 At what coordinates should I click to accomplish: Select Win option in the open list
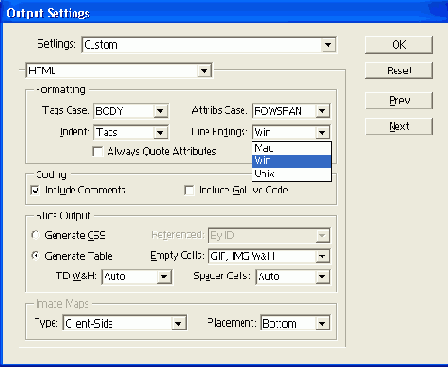292,161
